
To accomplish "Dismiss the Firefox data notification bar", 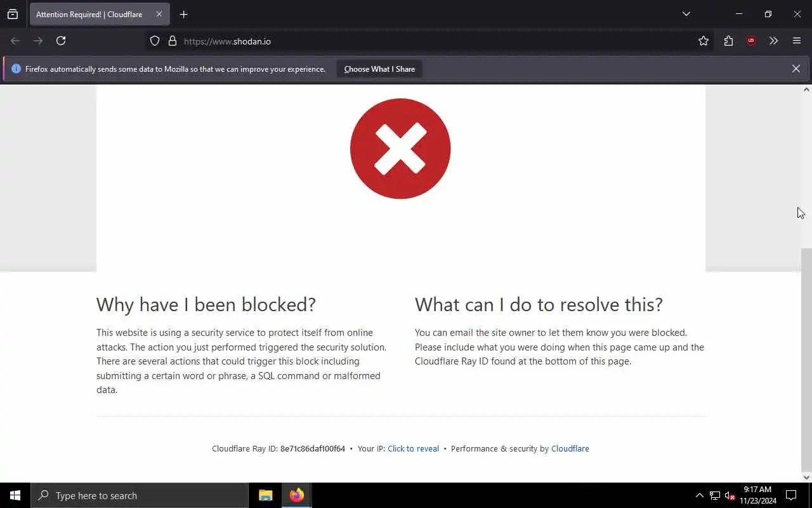I will pos(796,69).
